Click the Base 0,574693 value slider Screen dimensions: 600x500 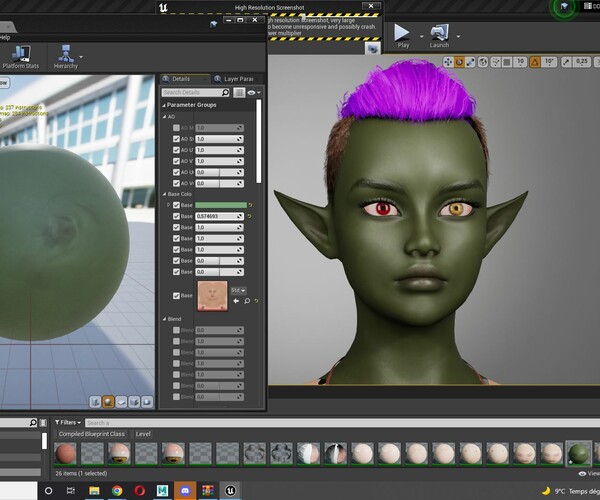click(219, 216)
